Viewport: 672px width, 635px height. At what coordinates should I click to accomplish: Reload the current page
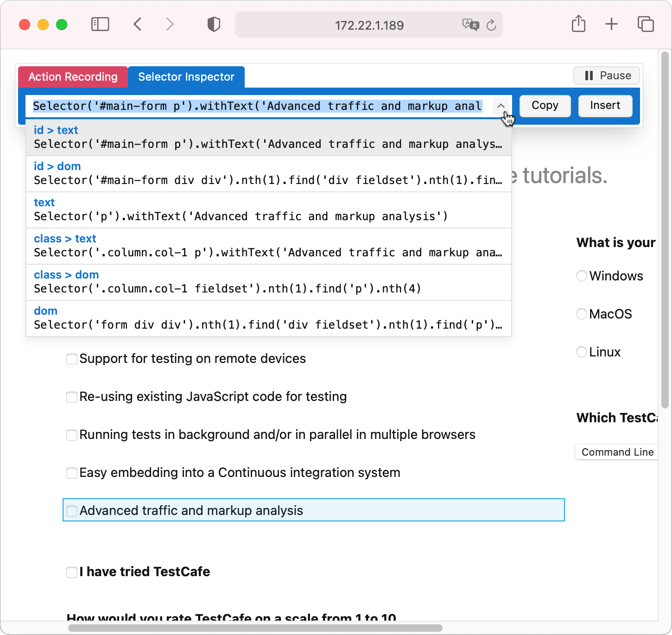(x=491, y=25)
